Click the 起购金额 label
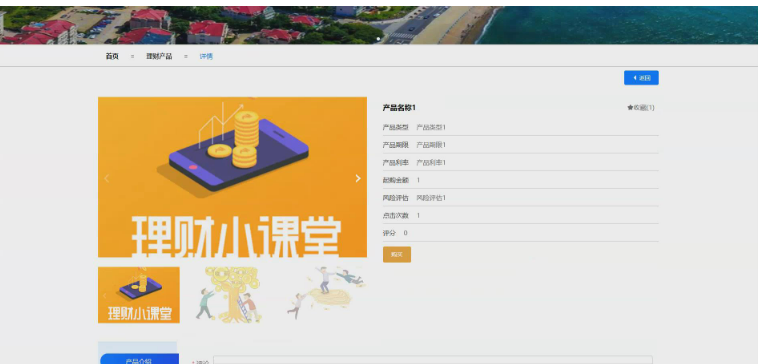 (x=395, y=180)
